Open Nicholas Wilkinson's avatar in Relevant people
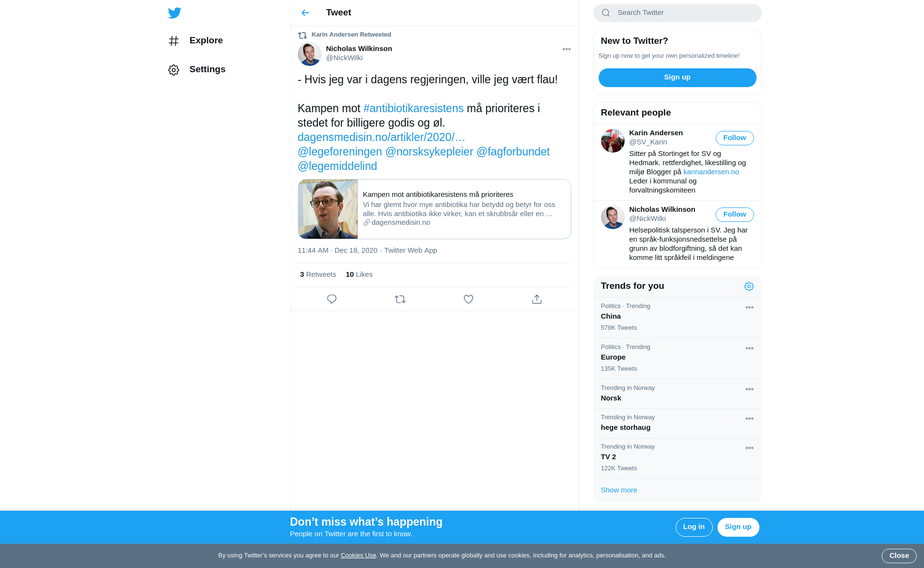This screenshot has width=924, height=568. 613,218
